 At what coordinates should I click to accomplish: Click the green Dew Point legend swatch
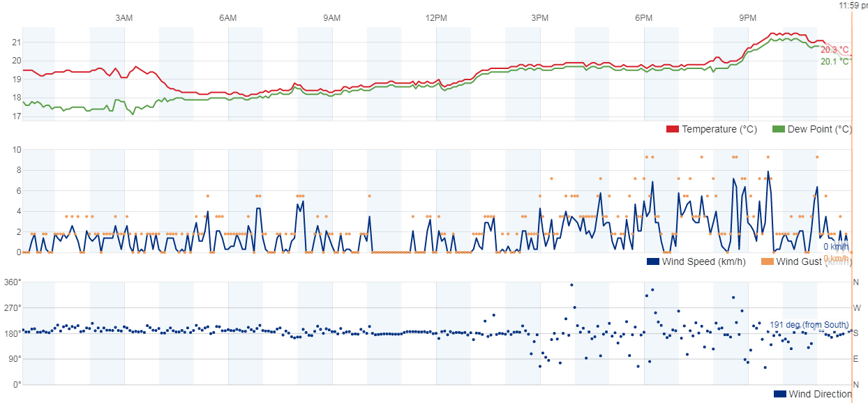[x=779, y=130]
